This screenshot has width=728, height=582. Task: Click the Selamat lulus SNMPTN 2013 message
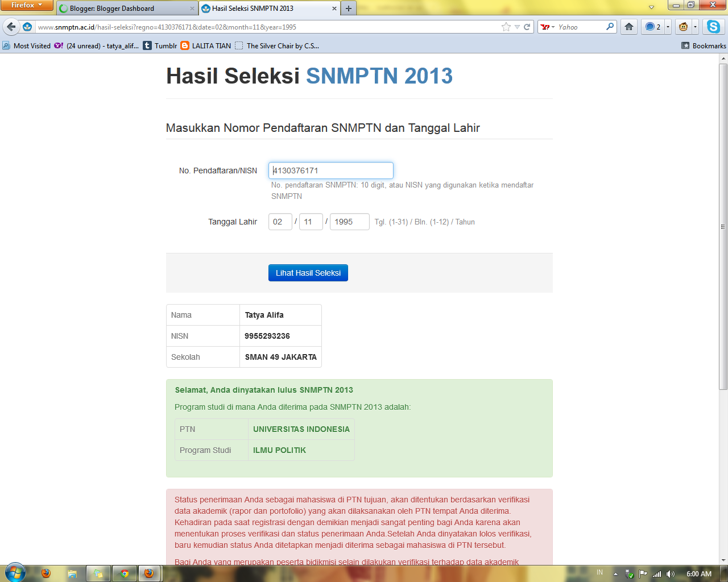264,390
